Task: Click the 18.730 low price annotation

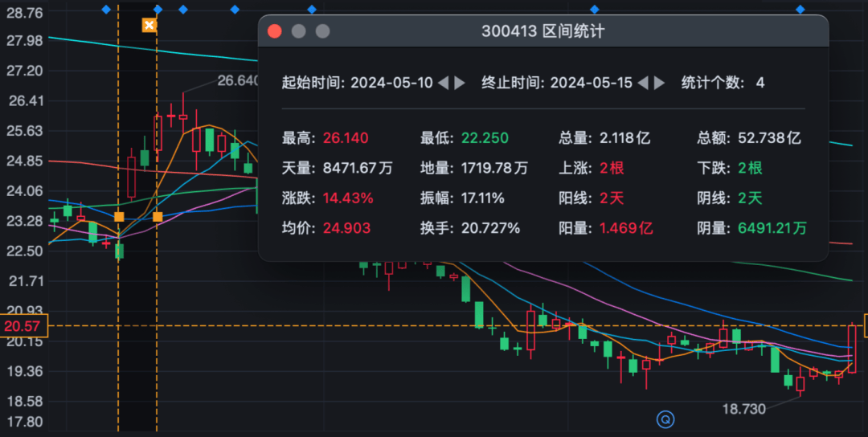Action: [743, 409]
